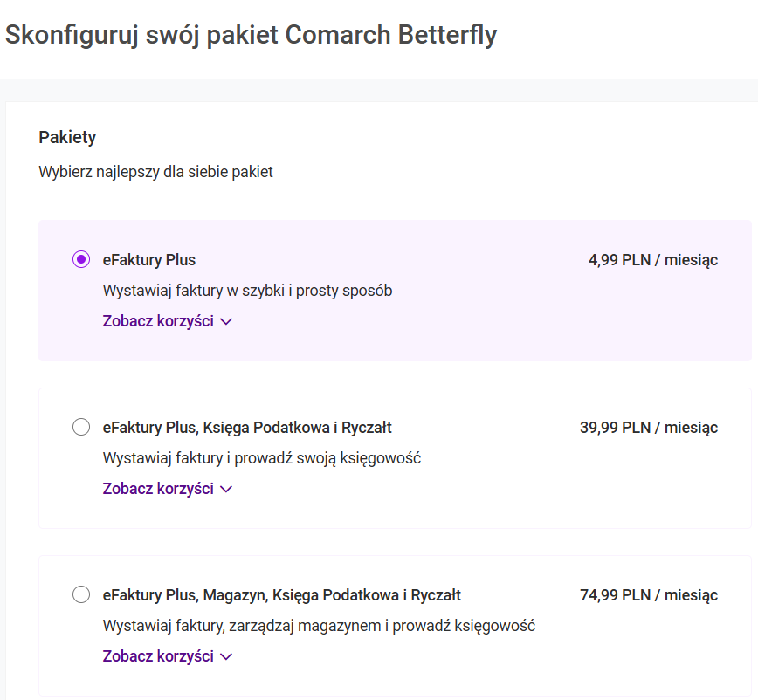
Task: Click the "Pakiety" section heading
Action: click(x=67, y=137)
